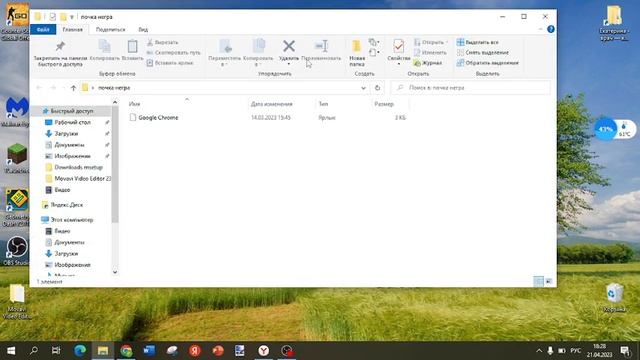Screen dimensions: 640x360
Task: Click the date 14.03.2023 15:45 cell
Action: [x=271, y=118]
